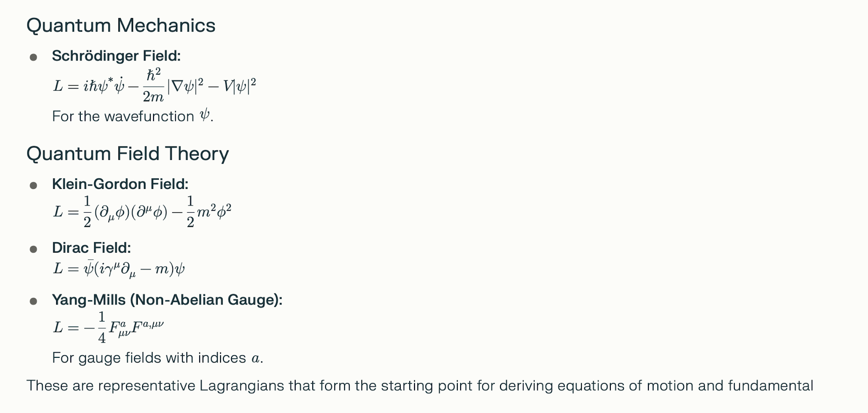Click the Dirac Field label
Screen dimensions: 868x413
[91, 248]
